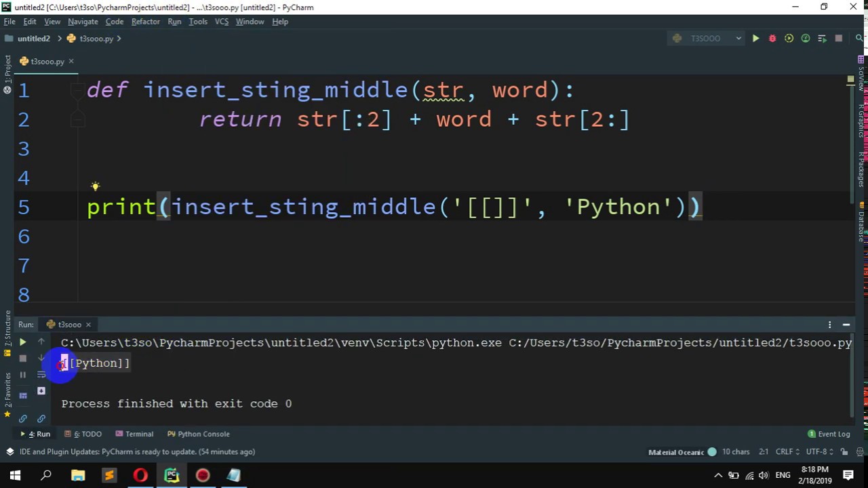
Task: Change UTF-8 file encoding in status bar
Action: click(x=820, y=452)
